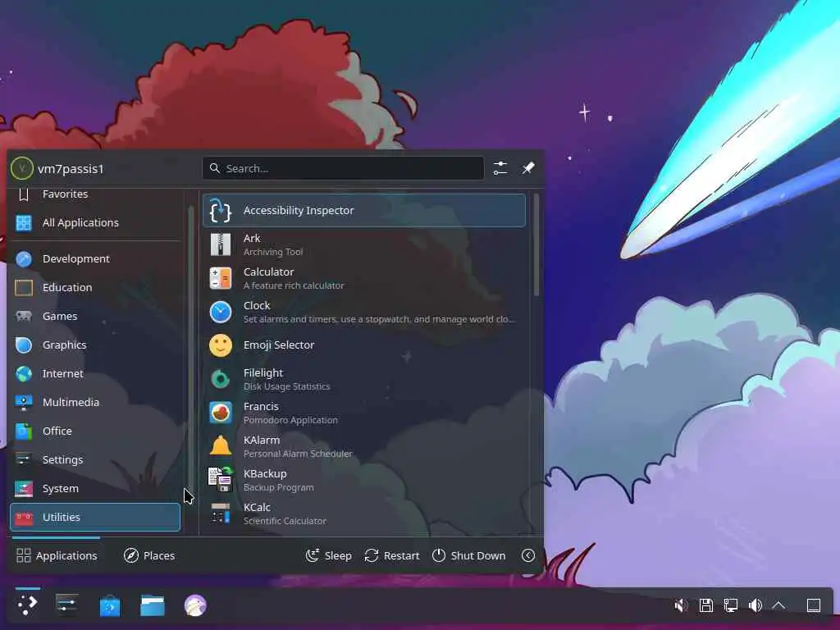Open the disk devices tray icon
The height and width of the screenshot is (630, 840).
706,606
